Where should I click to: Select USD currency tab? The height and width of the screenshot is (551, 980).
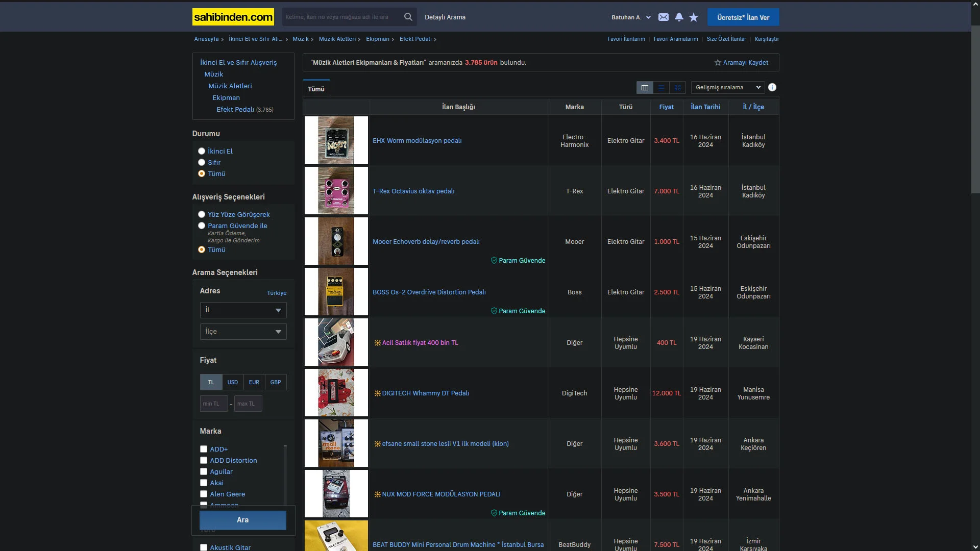(x=233, y=382)
